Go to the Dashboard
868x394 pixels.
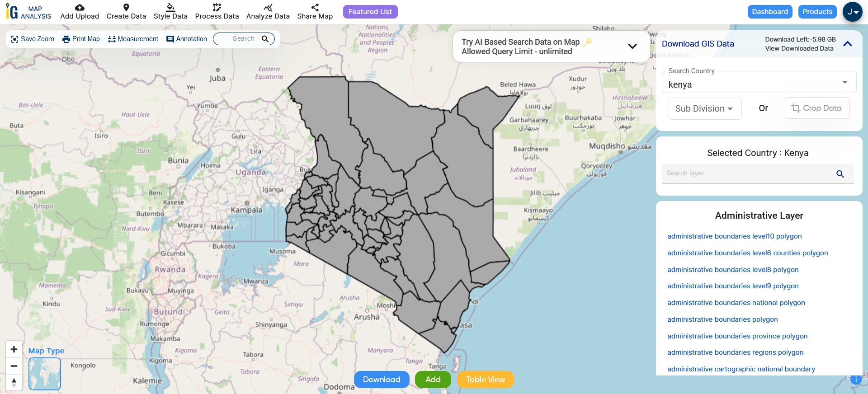click(770, 12)
